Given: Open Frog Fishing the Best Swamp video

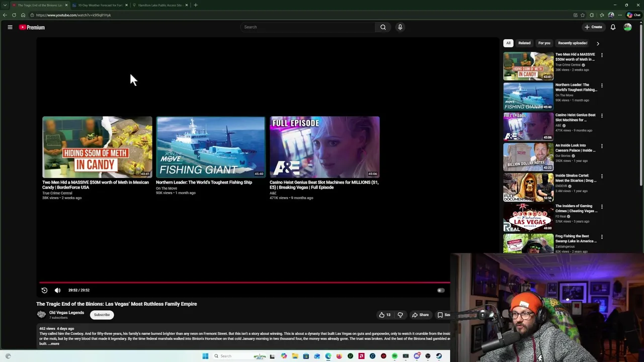Looking at the screenshot, I should 576,239.
